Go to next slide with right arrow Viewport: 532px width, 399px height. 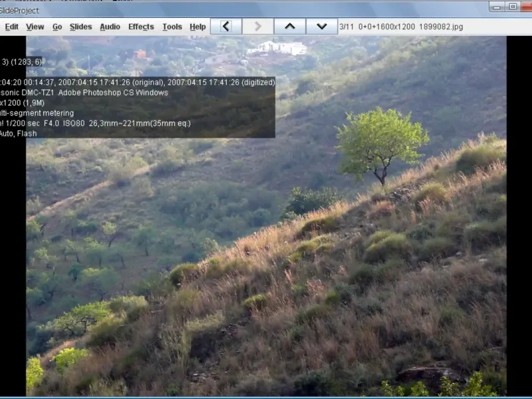tap(258, 26)
